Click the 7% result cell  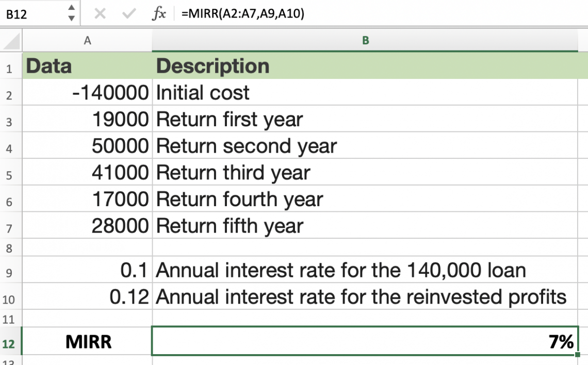(x=365, y=341)
